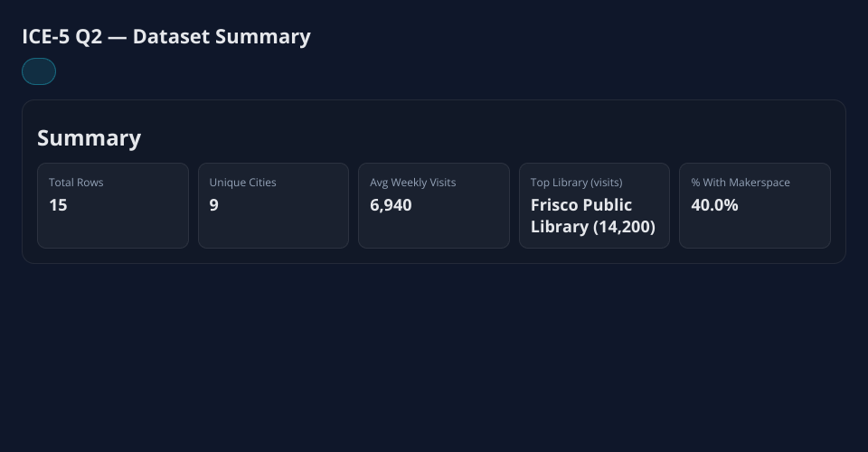Click the empty teal pill badge
Image resolution: width=868 pixels, height=452 pixels.
(x=39, y=71)
